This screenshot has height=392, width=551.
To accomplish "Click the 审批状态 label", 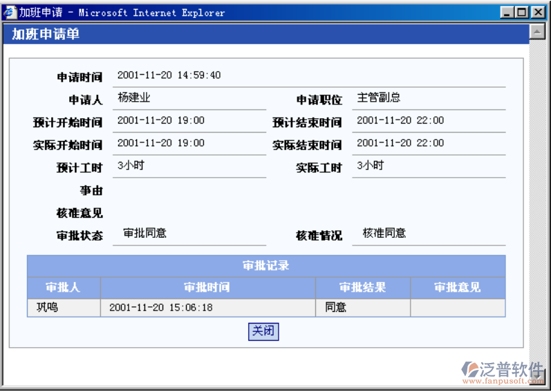I will (80, 236).
